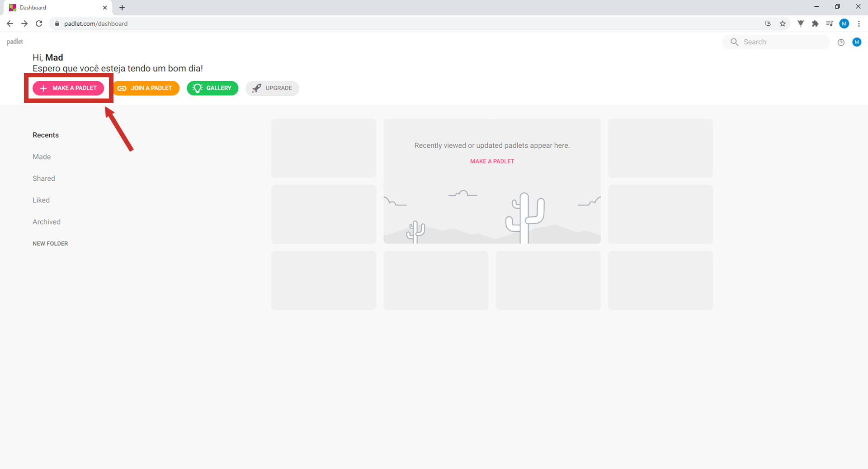Image resolution: width=868 pixels, height=469 pixels.
Task: Open the help question mark icon
Action: [x=841, y=42]
